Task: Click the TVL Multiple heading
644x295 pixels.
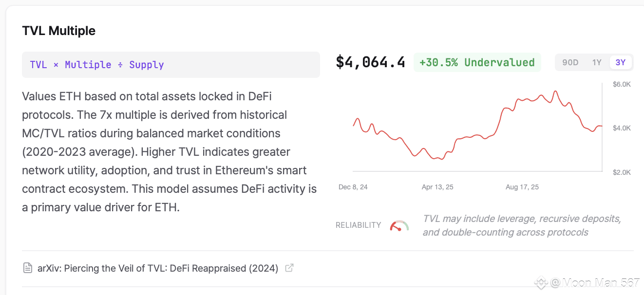Action: [x=59, y=31]
